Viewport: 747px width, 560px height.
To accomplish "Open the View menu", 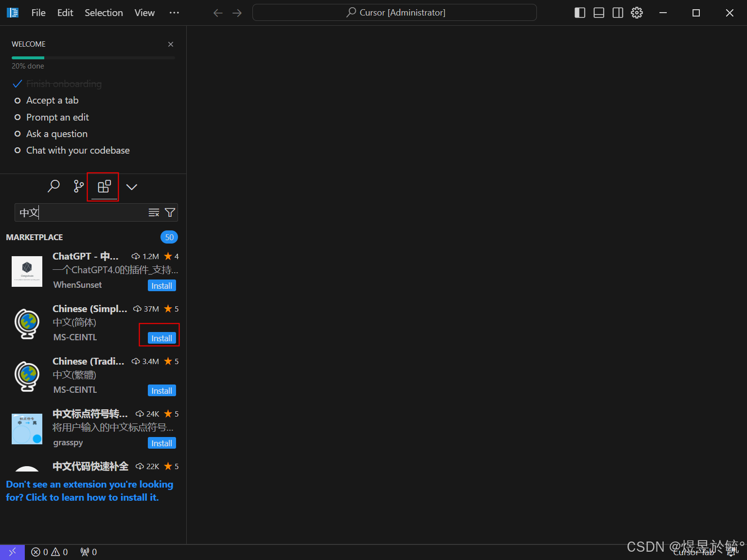I will pos(144,13).
